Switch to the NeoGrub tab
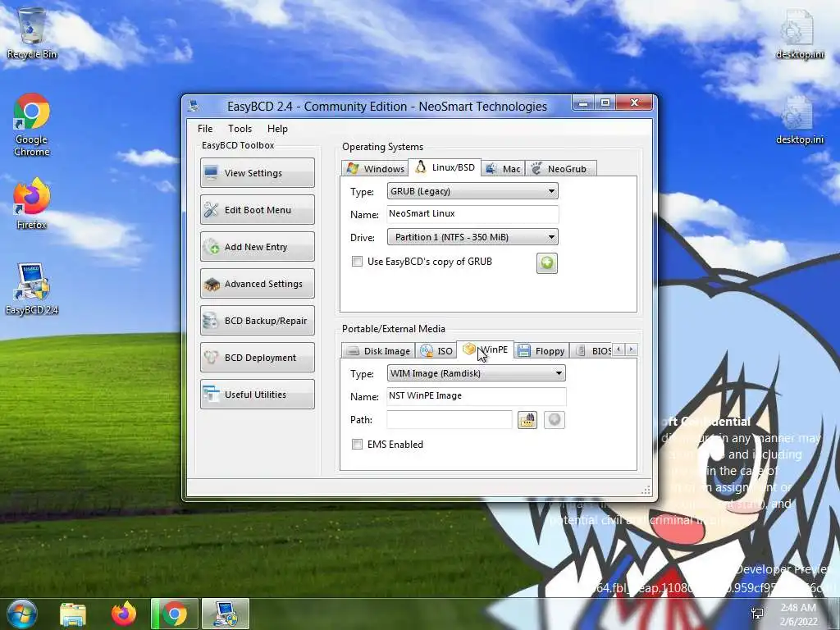The image size is (840, 630). pos(560,168)
